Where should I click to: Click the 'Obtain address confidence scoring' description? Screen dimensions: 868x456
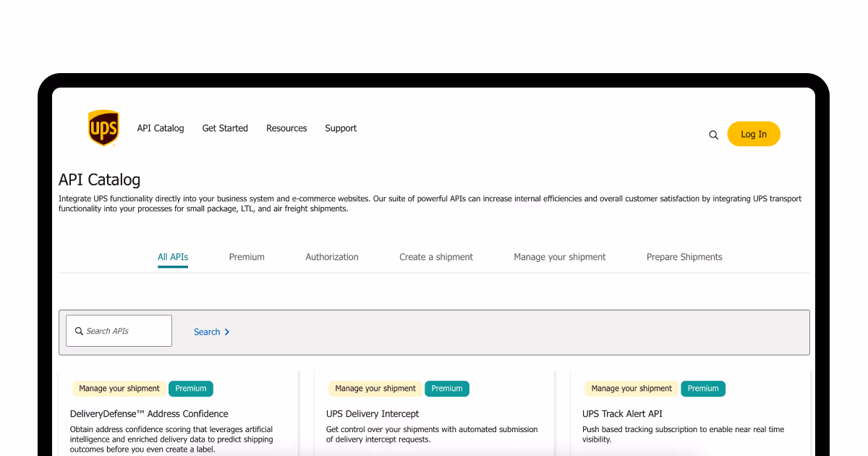pyautogui.click(x=172, y=439)
